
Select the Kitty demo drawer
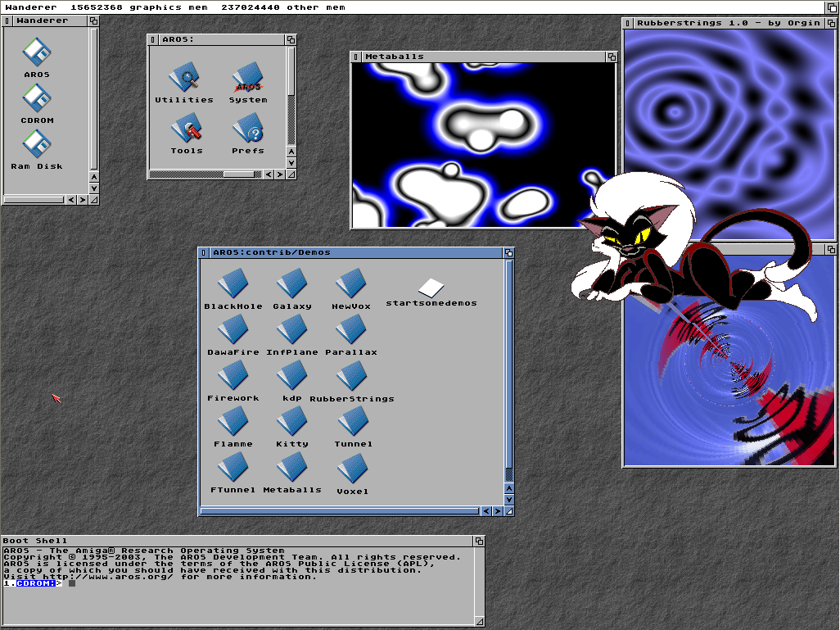(292, 427)
